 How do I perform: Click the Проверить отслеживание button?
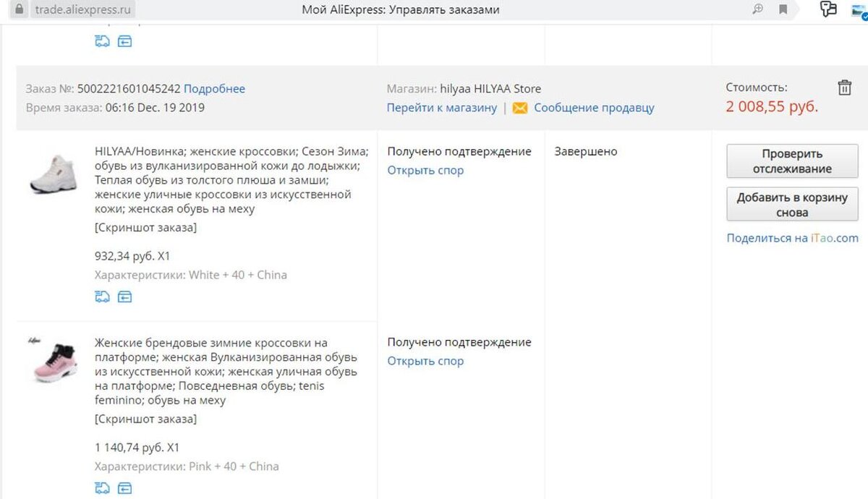[792, 161]
